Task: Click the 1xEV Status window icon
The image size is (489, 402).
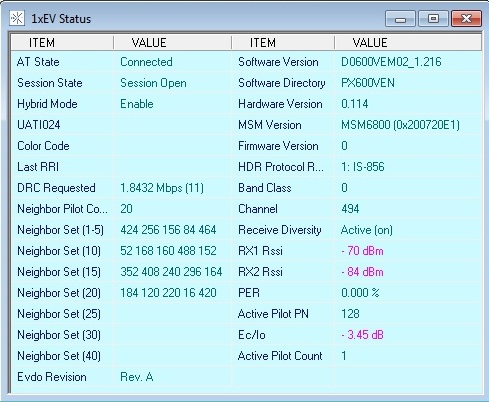Action: [17, 18]
